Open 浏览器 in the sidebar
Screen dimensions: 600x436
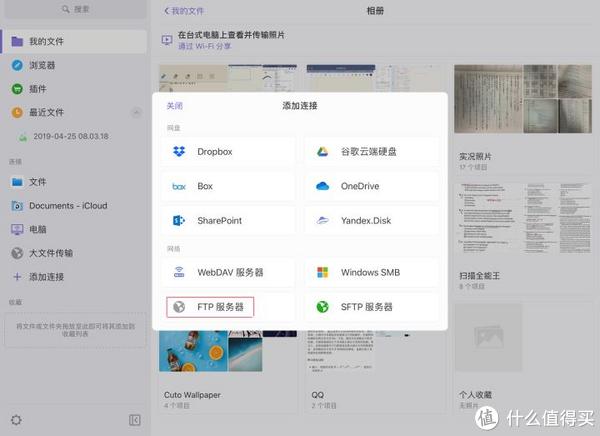(x=75, y=65)
